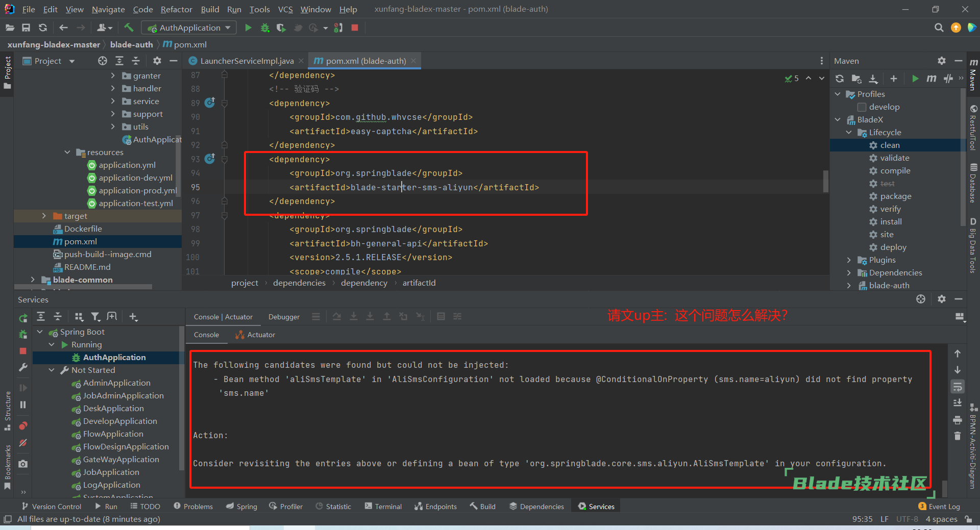Click editor vertical scrollbar thumb
The height and width of the screenshot is (530, 980).
[825, 182]
